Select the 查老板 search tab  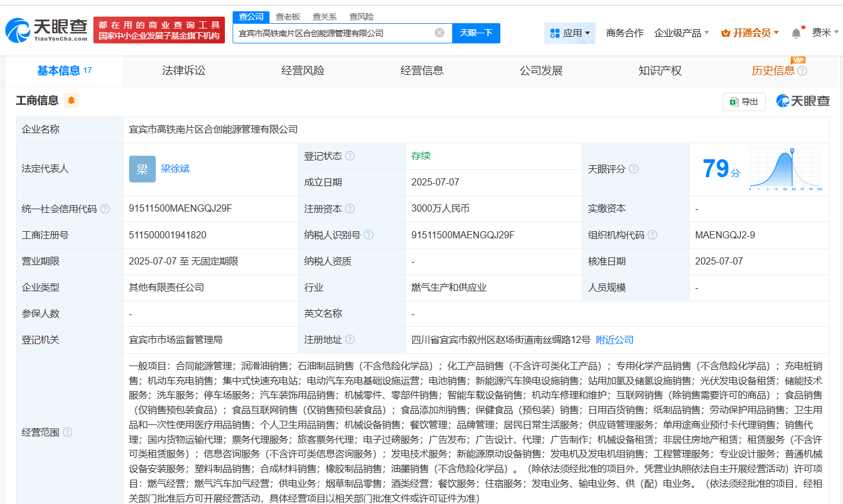click(288, 17)
